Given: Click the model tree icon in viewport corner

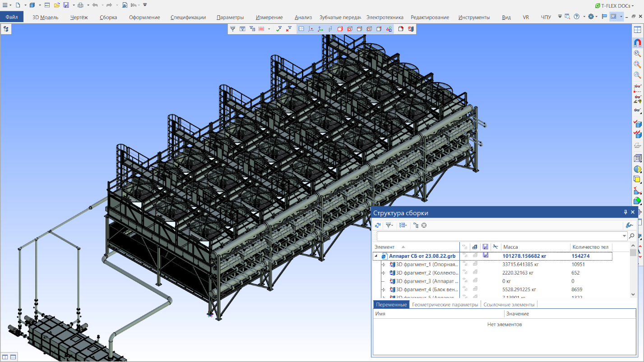Looking at the screenshot, I should (6, 29).
